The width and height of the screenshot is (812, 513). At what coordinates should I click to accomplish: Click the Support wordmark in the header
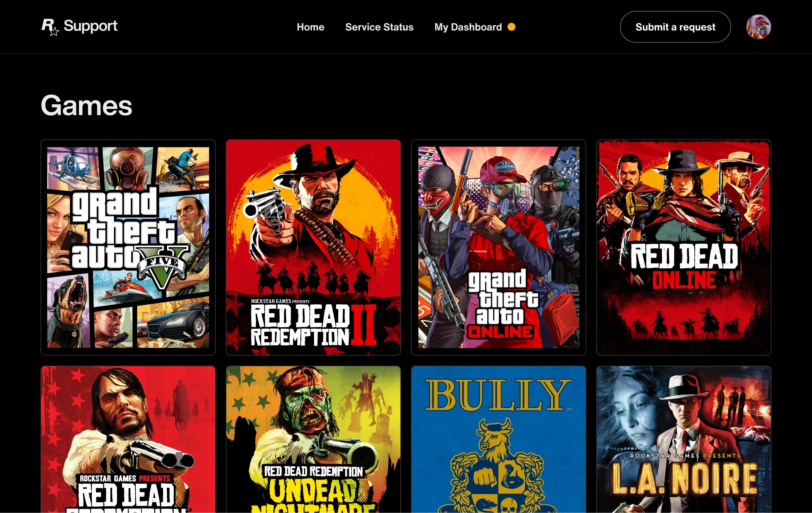tap(90, 26)
